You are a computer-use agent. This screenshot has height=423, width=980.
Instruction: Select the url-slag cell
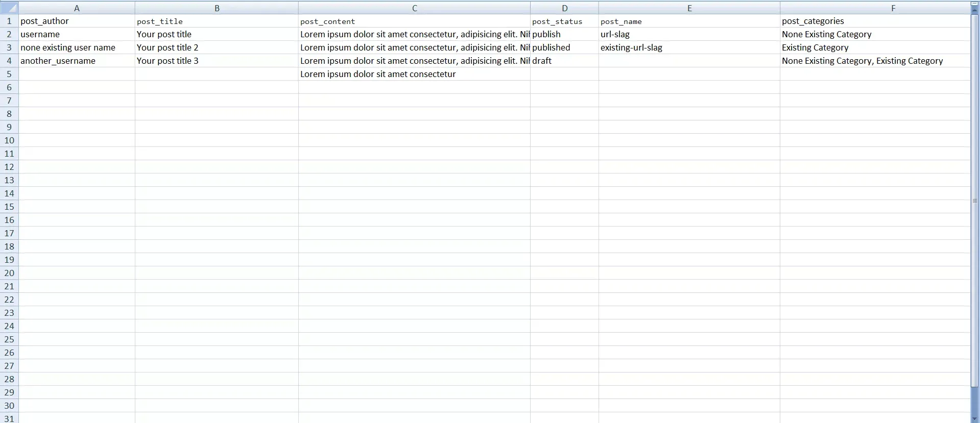coord(689,34)
